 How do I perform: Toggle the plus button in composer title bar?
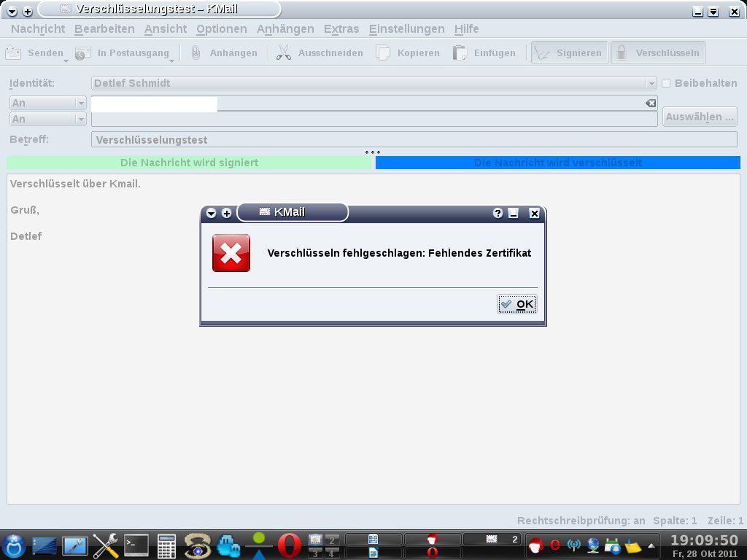28,12
